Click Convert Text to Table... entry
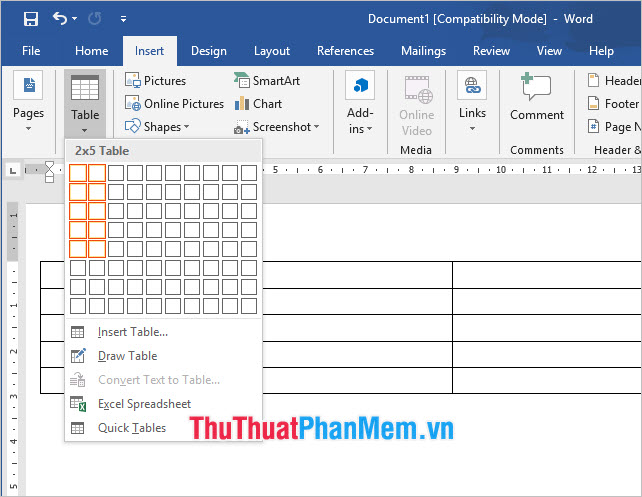Image resolution: width=642 pixels, height=497 pixels. pos(163,380)
